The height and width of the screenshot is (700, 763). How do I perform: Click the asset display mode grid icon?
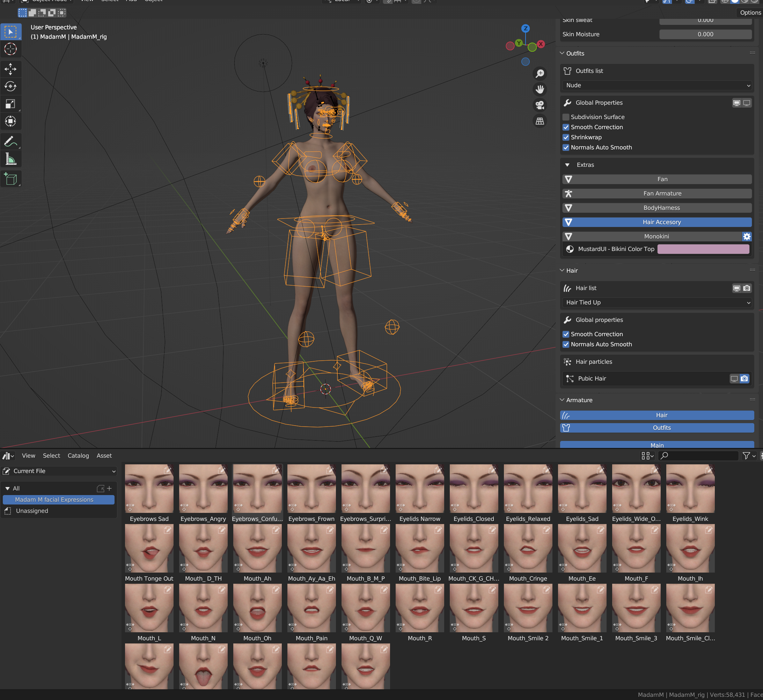647,456
